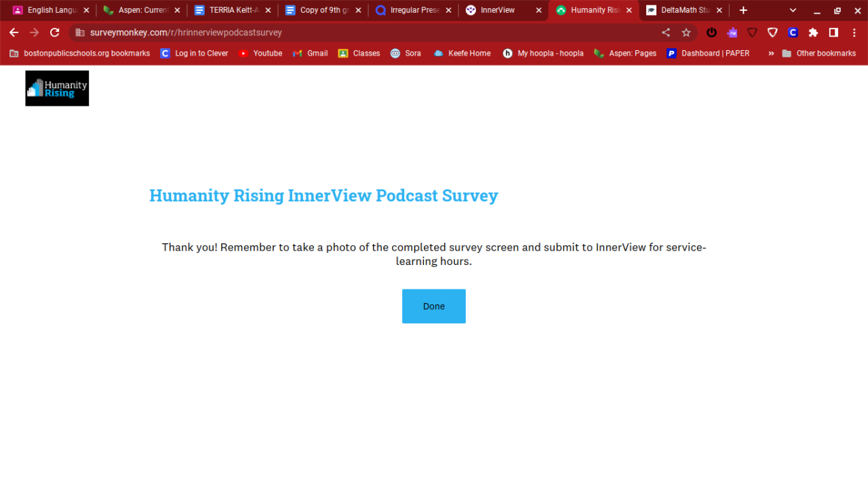Screen dimensions: 868x488
Task: Click the blue Done button
Action: pyautogui.click(x=434, y=306)
